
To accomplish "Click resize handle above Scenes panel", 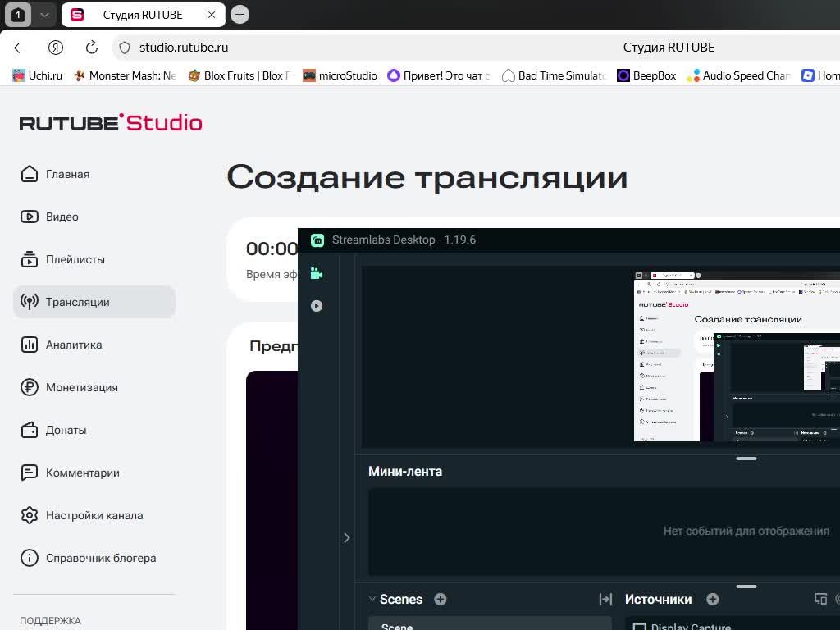I will (x=746, y=587).
